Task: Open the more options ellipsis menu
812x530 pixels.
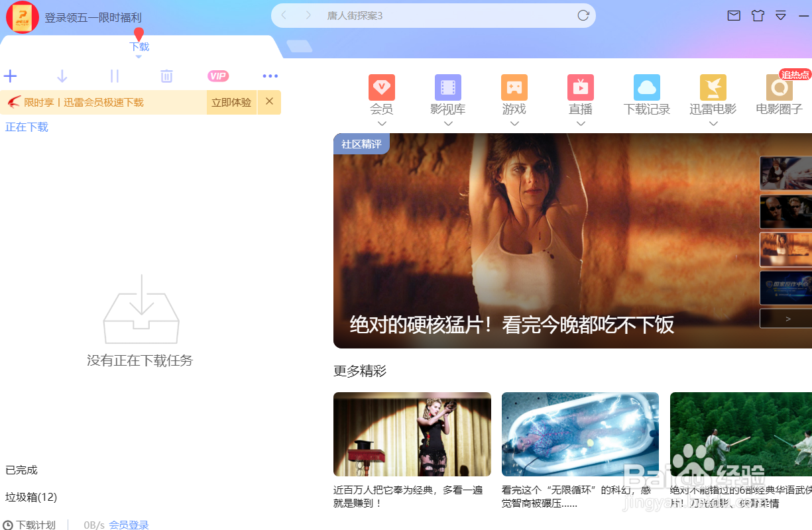Action: click(270, 76)
